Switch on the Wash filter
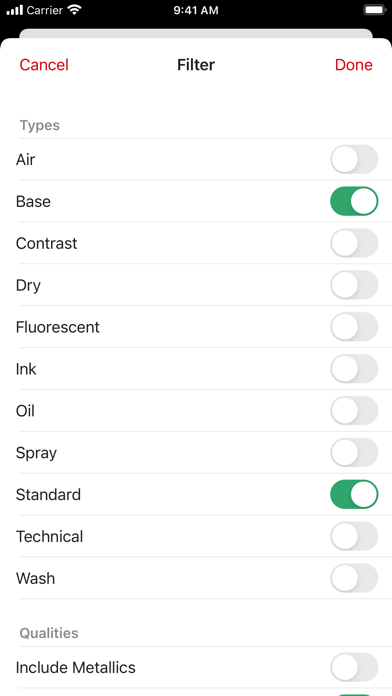392x696 pixels. pyautogui.click(x=354, y=578)
